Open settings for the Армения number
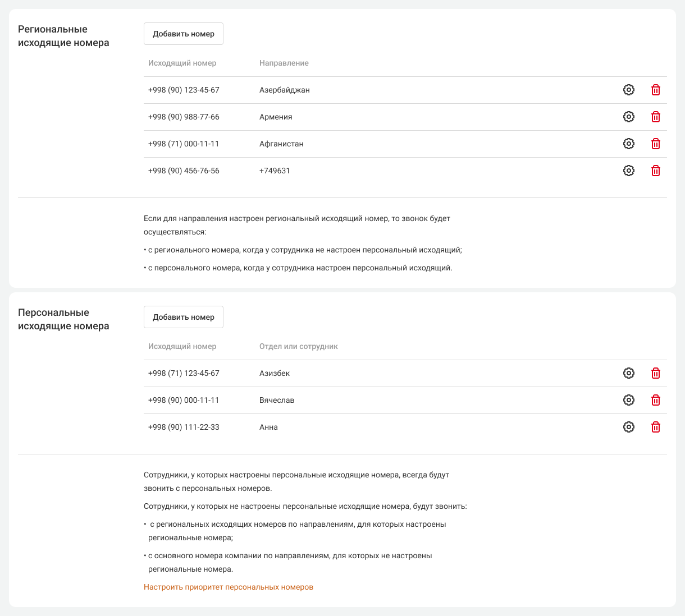 coord(629,117)
